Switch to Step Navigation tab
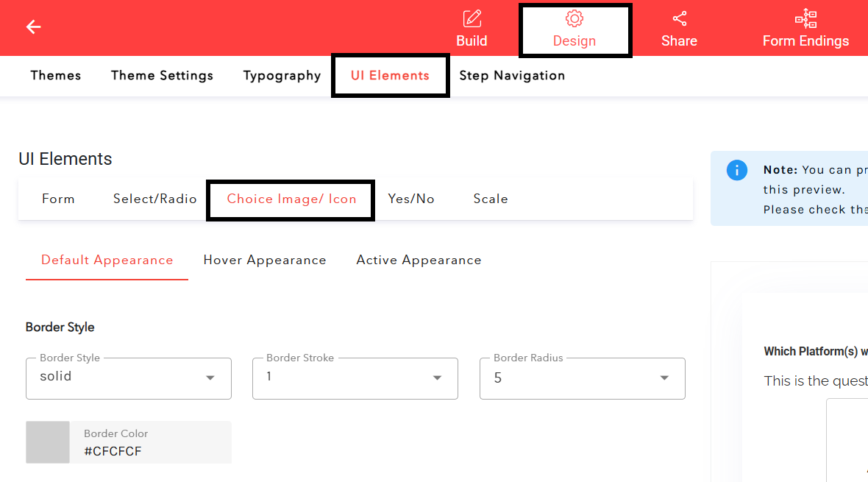 512,75
